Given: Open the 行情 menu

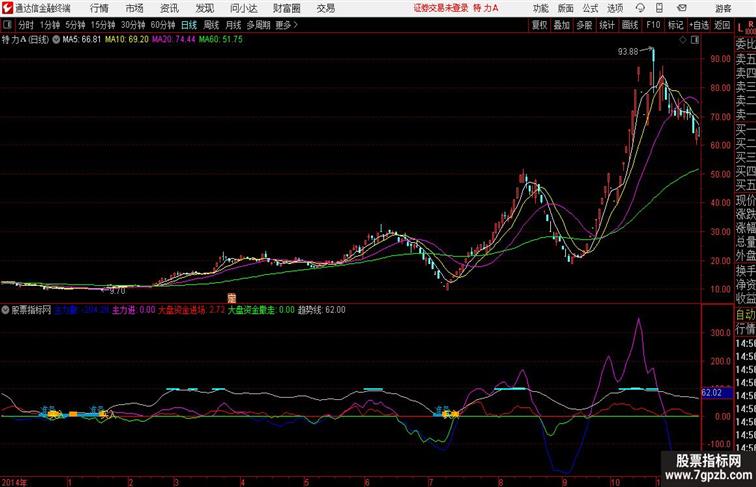Looking at the screenshot, I should pos(99,8).
